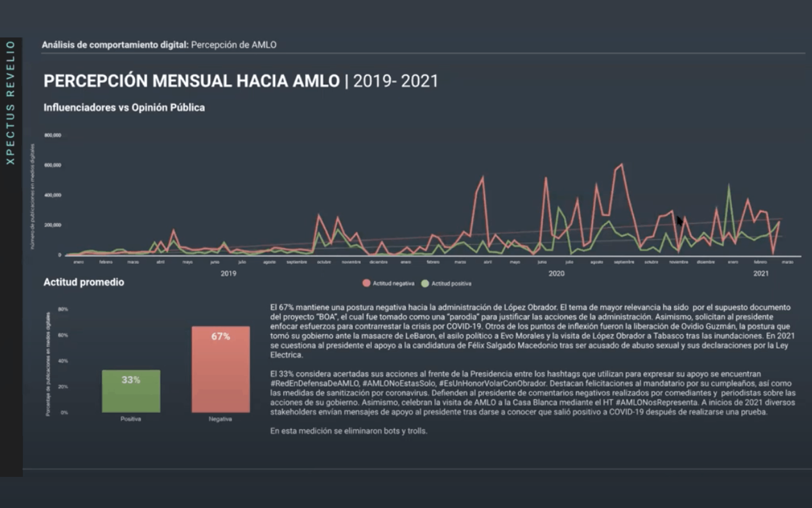The width and height of the screenshot is (812, 508).
Task: Click the 'Positiva' label under the green bar
Action: click(131, 419)
